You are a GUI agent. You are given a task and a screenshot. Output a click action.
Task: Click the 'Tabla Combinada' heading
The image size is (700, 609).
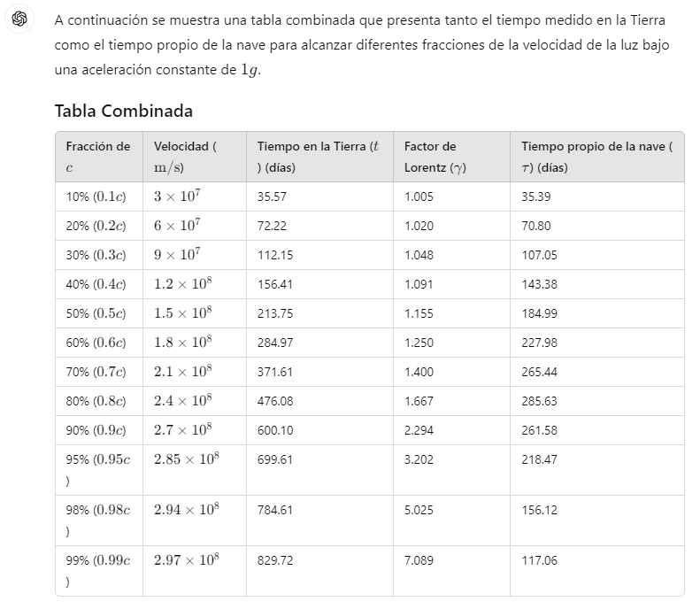124,111
